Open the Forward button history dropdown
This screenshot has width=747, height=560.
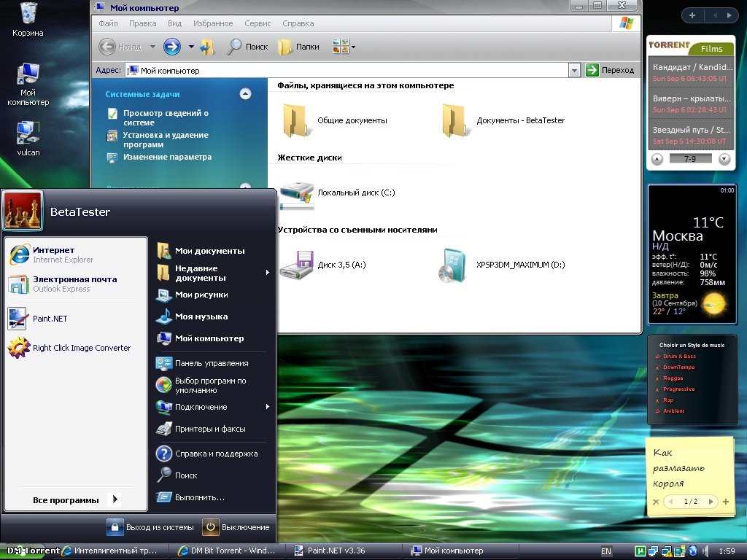click(x=191, y=47)
